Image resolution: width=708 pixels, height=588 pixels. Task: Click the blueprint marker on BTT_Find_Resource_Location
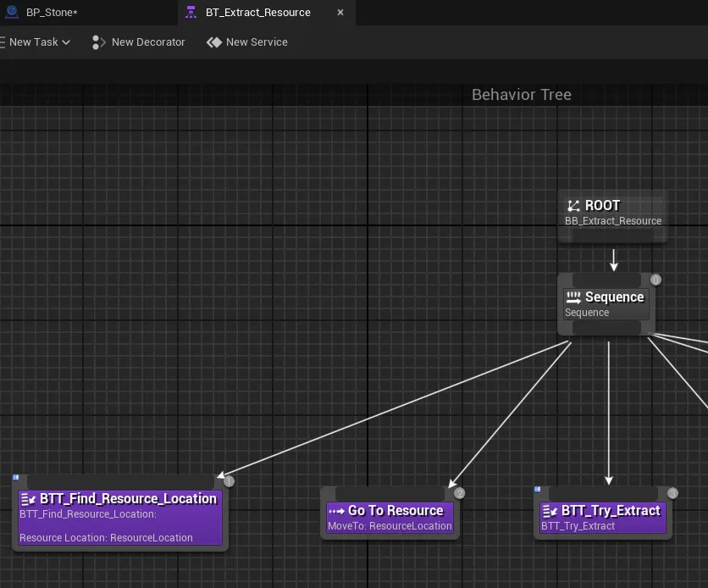16,477
